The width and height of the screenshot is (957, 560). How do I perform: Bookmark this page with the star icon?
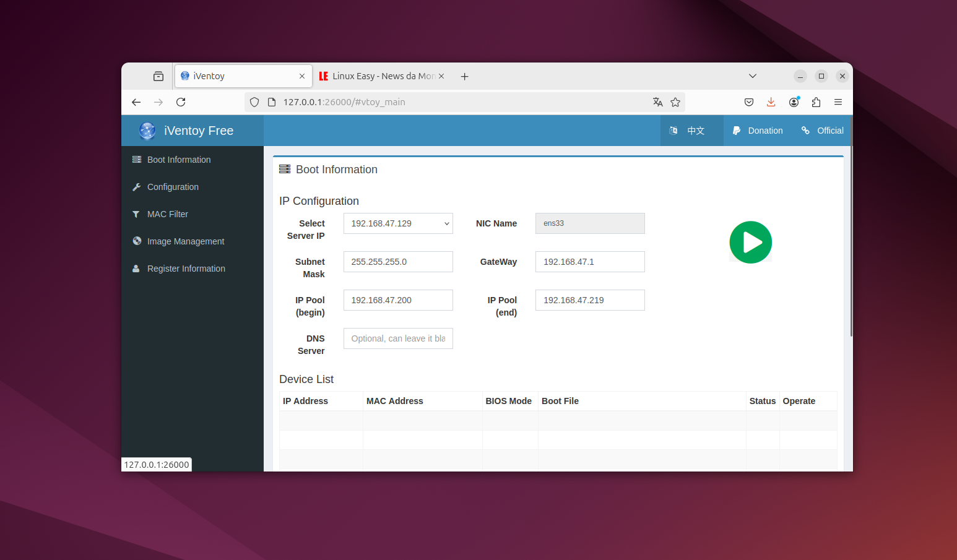pyautogui.click(x=675, y=102)
